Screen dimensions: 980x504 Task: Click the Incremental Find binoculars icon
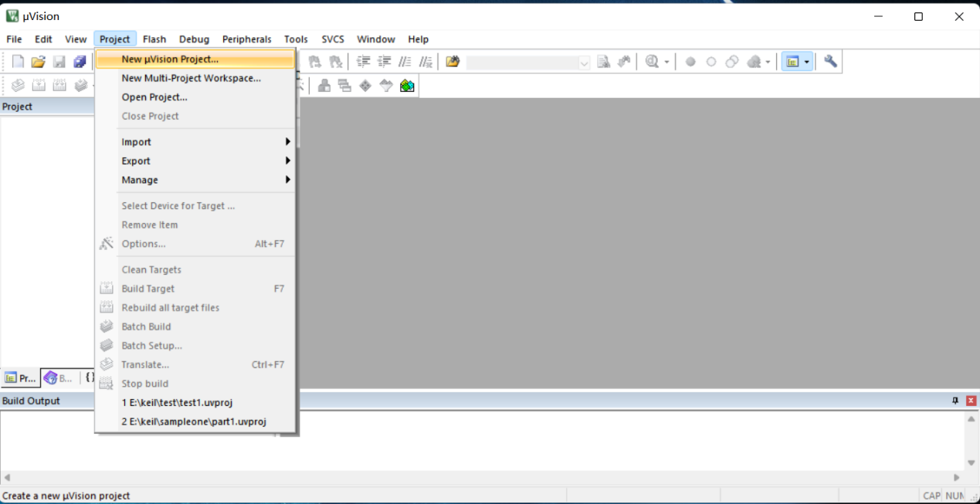[623, 62]
